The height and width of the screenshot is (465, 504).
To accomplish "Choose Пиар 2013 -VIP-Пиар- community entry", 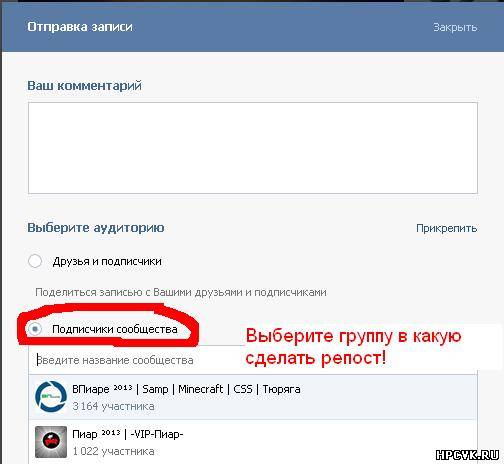I will tap(253, 442).
